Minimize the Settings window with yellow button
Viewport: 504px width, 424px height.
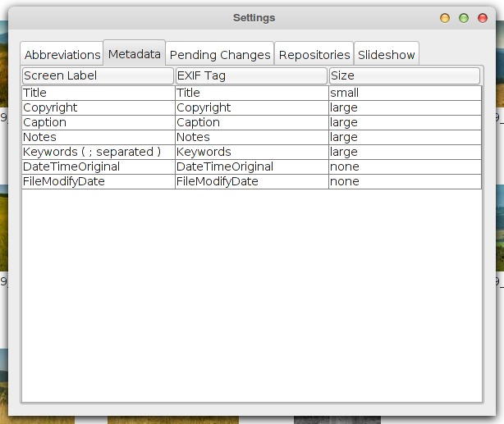(x=445, y=18)
